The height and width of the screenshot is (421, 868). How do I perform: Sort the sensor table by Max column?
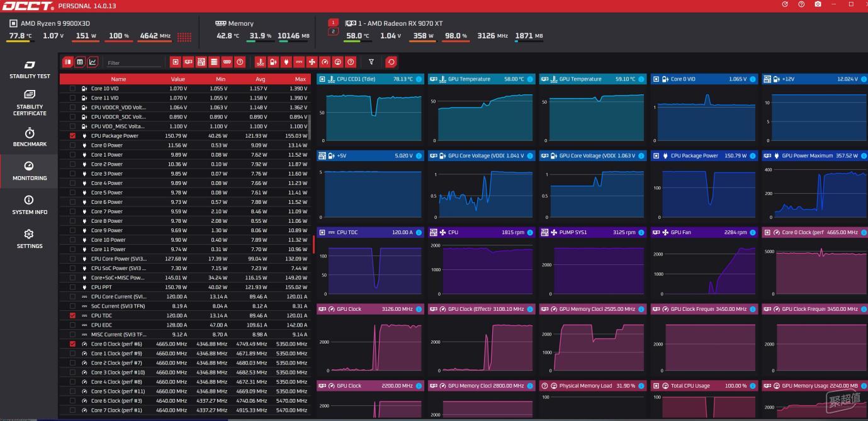[300, 79]
